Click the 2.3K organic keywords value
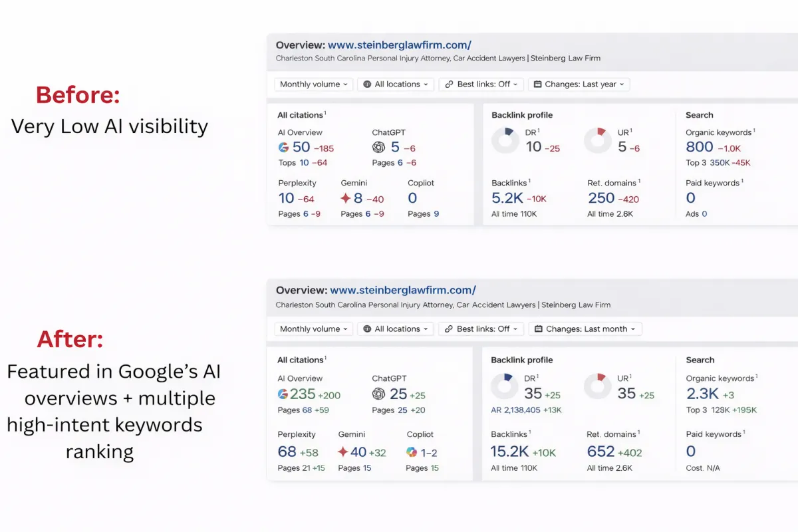 pos(702,394)
